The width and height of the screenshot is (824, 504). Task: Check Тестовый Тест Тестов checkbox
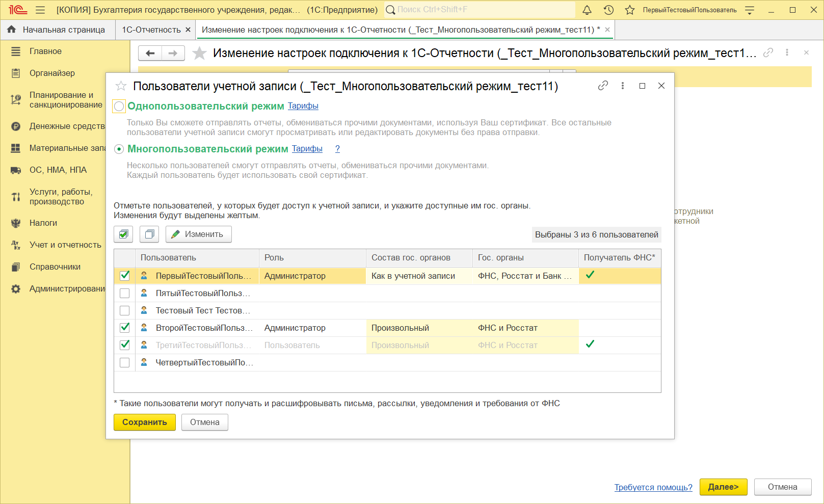coord(124,310)
